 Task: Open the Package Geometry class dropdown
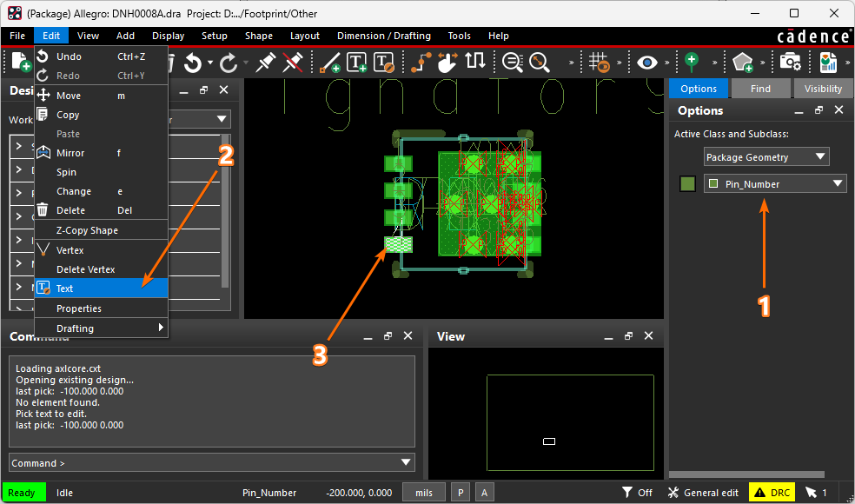pos(766,157)
